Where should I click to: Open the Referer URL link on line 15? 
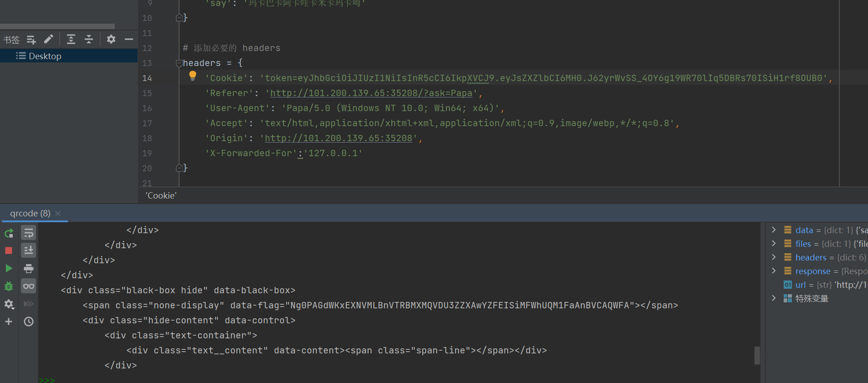click(371, 93)
